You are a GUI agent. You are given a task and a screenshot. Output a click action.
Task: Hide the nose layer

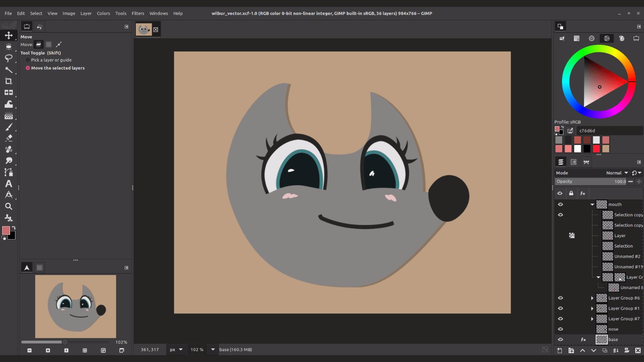pos(560,329)
